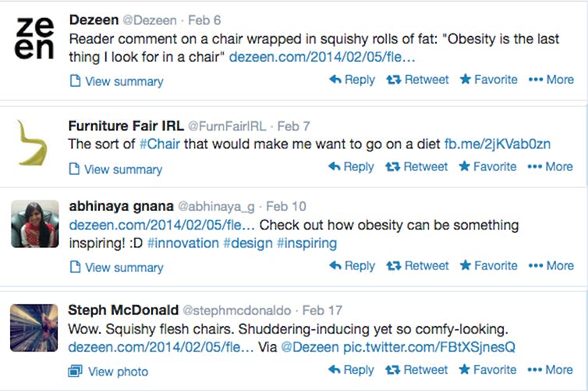
Task: Retweet the Dezeen tweet
Action: pyautogui.click(x=418, y=80)
